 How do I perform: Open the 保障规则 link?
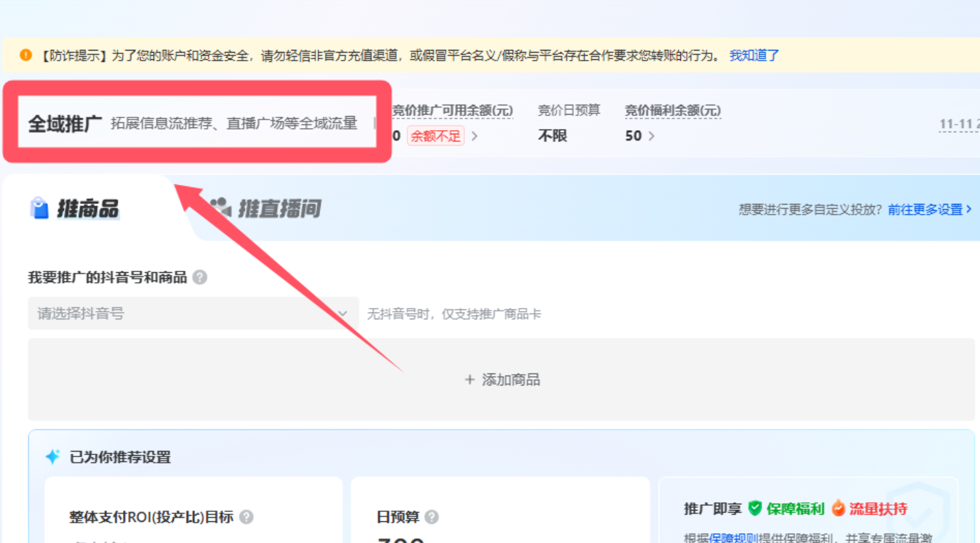click(733, 538)
